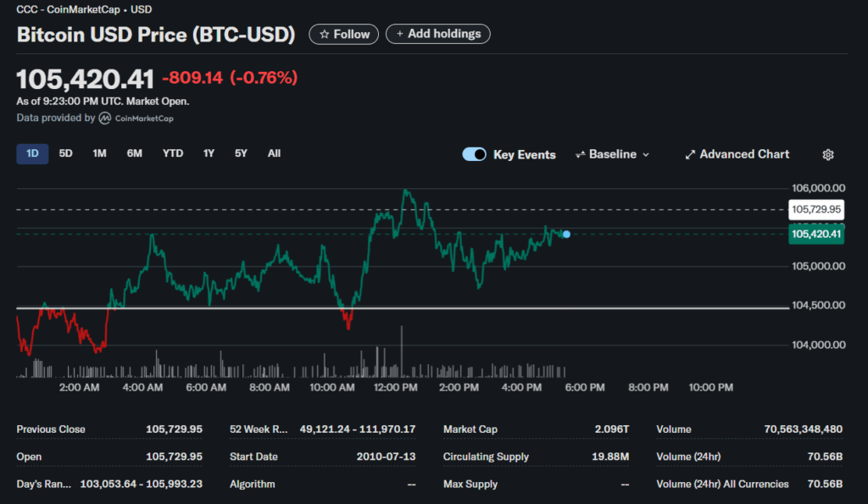Screen dimensions: 868x504
Task: Click the 105,729.95 previous close price label
Action: 816,210
